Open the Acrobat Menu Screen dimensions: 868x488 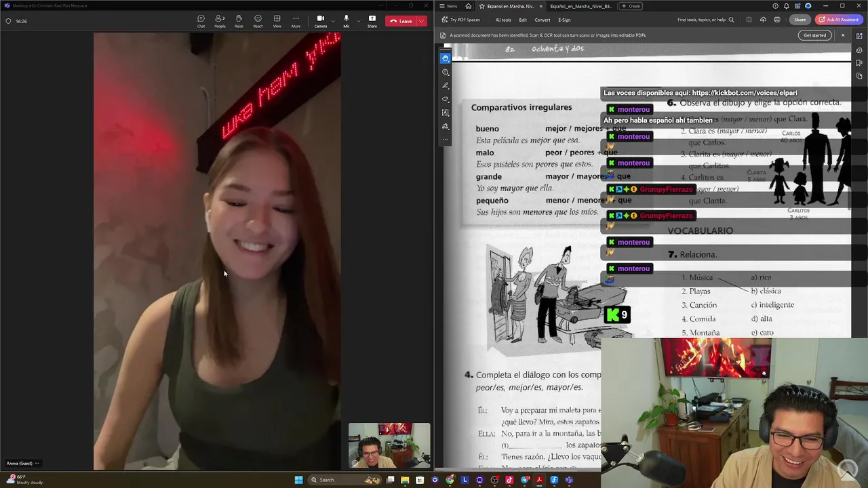448,6
